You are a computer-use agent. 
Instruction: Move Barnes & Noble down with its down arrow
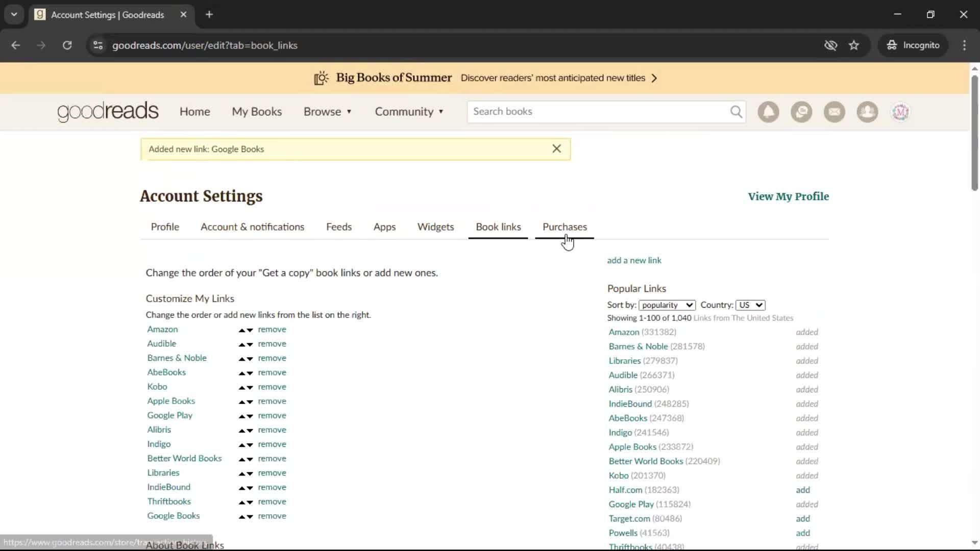250,359
